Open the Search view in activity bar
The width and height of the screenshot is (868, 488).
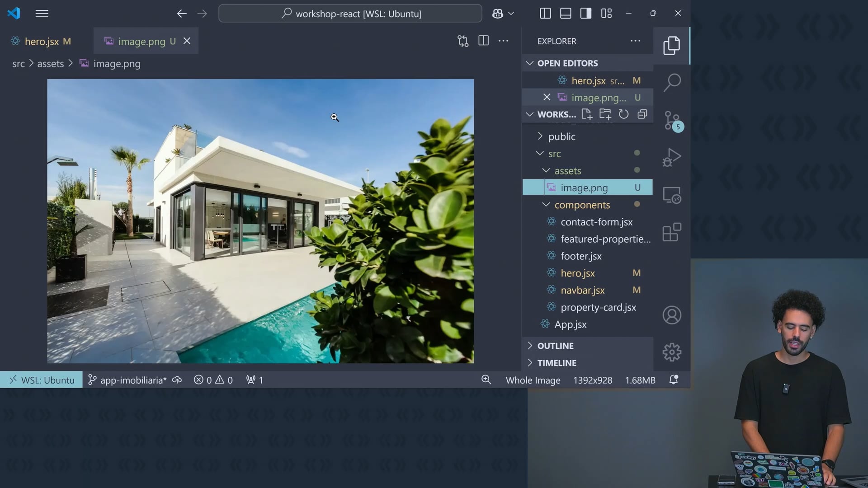click(672, 82)
